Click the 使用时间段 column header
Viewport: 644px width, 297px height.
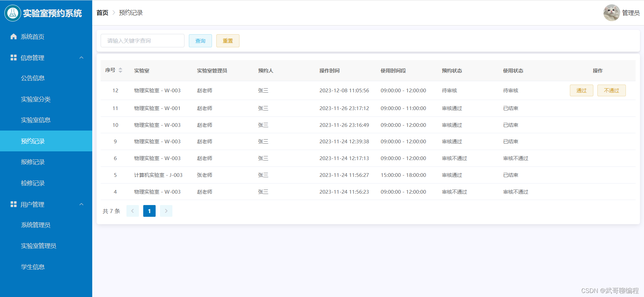[393, 70]
